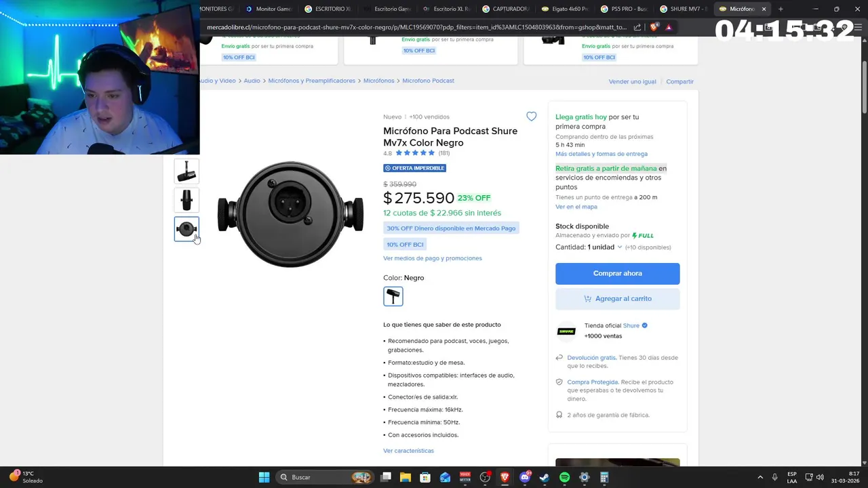Click the Shure store name link
868x488 pixels.
click(631, 325)
